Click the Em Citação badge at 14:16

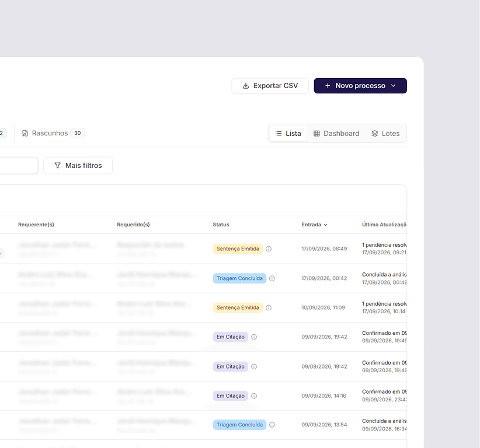tap(231, 395)
